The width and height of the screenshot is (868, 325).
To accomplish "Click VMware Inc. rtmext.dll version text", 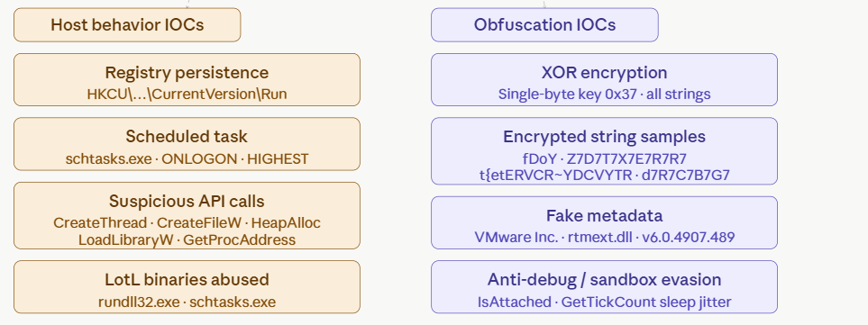I will (605, 237).
